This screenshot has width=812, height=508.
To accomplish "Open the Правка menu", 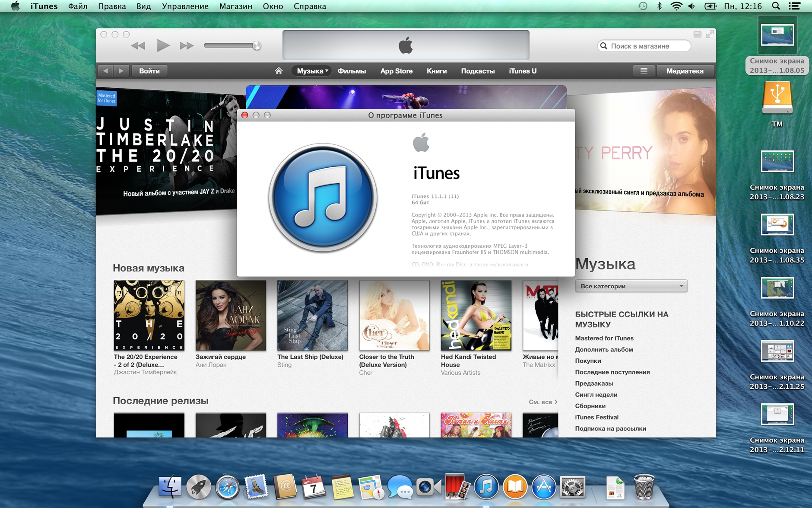I will tap(112, 6).
